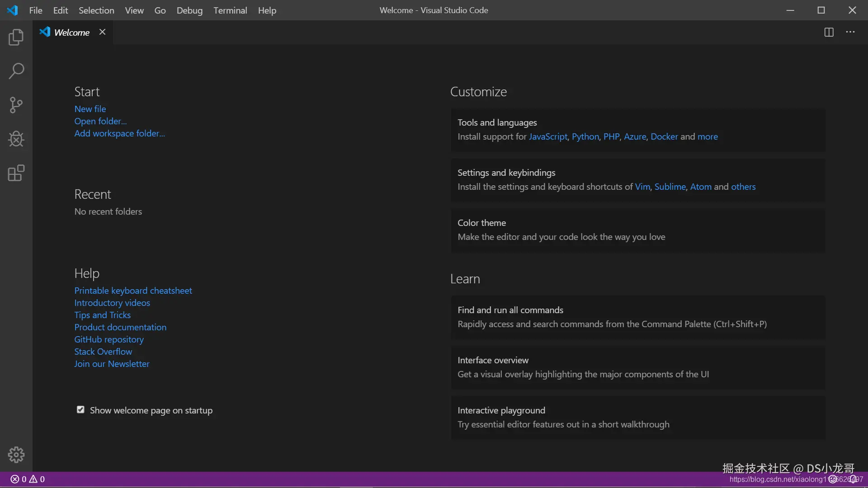Open the Stack Overflow link

(x=103, y=352)
